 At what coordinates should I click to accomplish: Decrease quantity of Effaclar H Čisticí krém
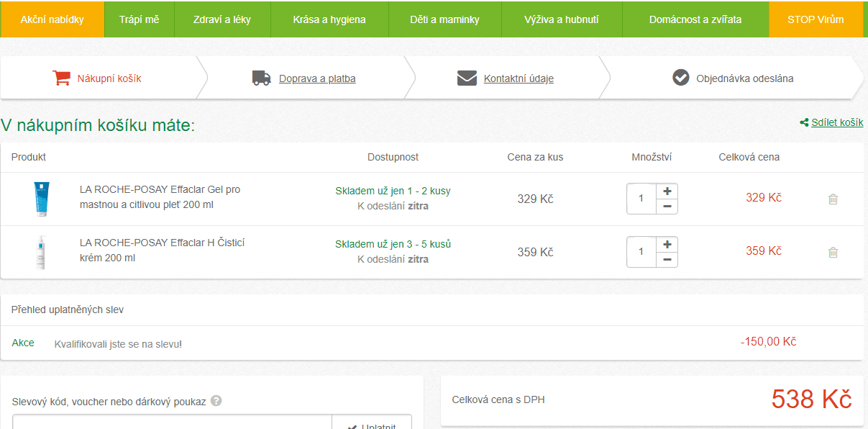tap(667, 260)
